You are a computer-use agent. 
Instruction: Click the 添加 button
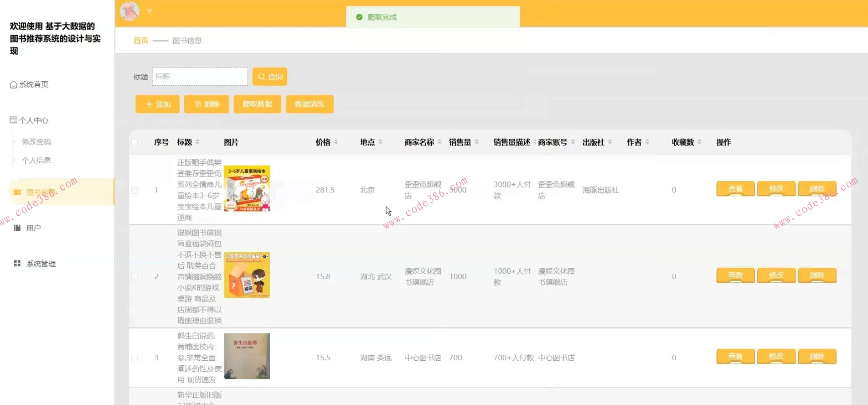pyautogui.click(x=157, y=104)
